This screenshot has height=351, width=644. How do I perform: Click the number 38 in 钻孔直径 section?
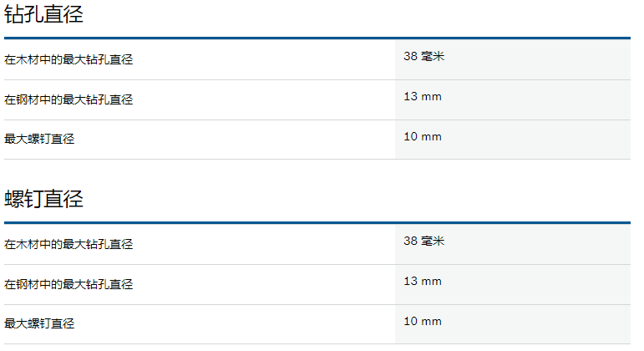(x=410, y=56)
